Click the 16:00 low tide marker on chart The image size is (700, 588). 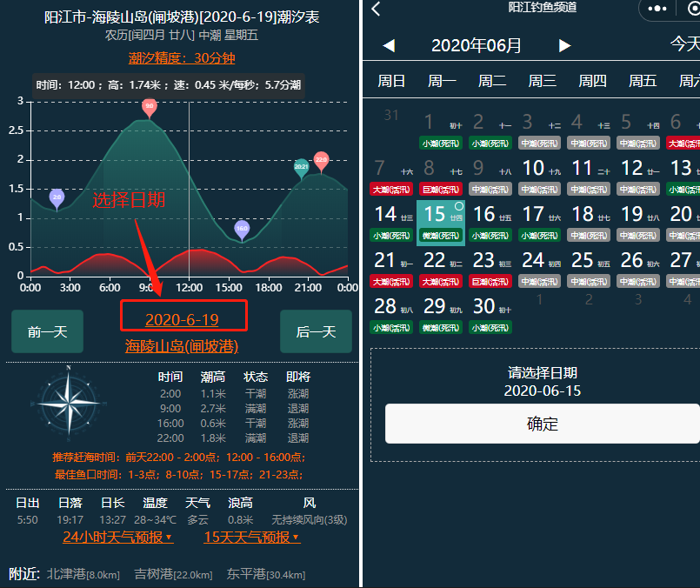(242, 229)
